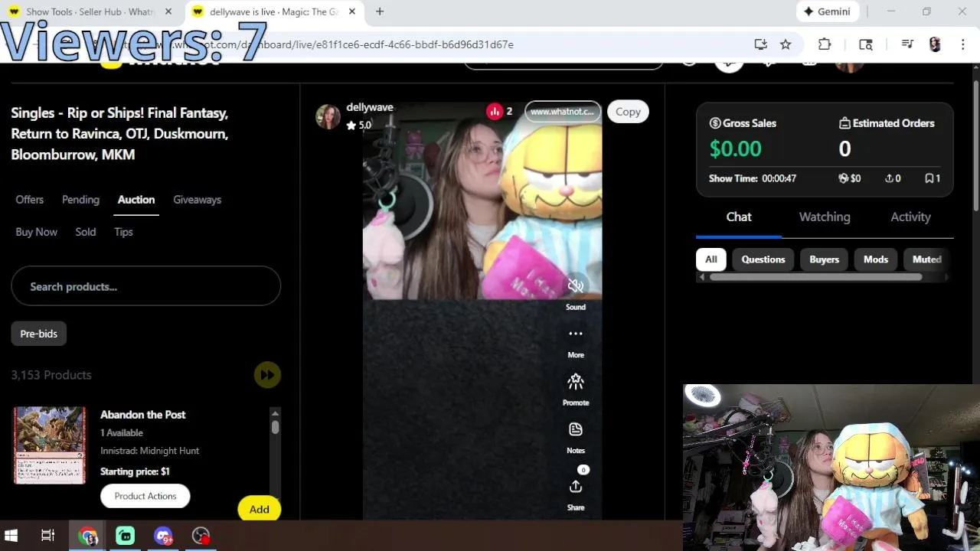This screenshot has width=980, height=551.
Task: Click the dellywave username
Action: coord(369,107)
